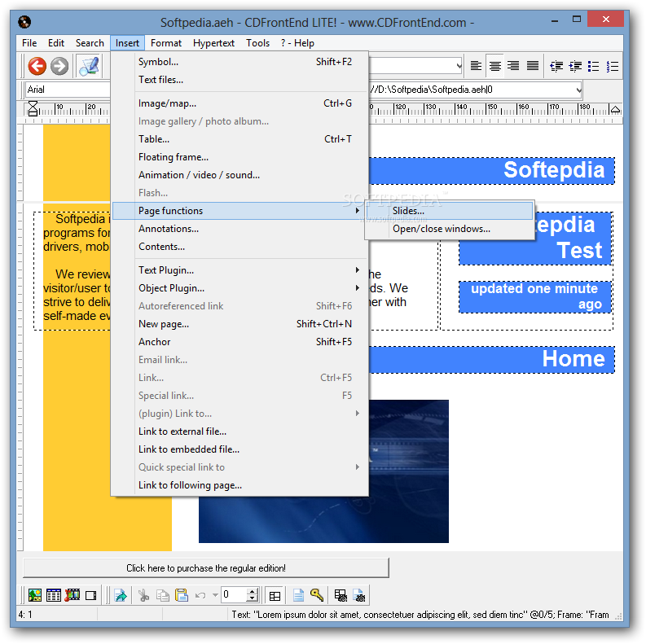Select Annotations... menu entry
646x644 pixels.
240,229
